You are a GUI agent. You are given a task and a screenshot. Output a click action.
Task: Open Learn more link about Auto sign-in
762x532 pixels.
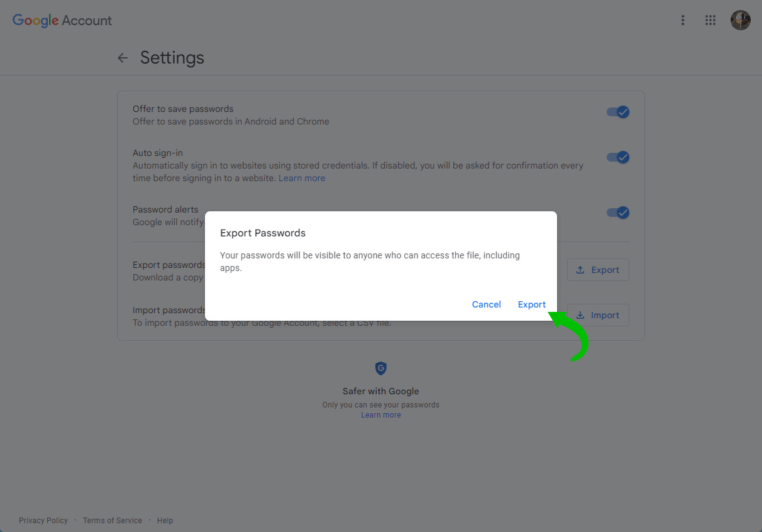pyautogui.click(x=302, y=178)
